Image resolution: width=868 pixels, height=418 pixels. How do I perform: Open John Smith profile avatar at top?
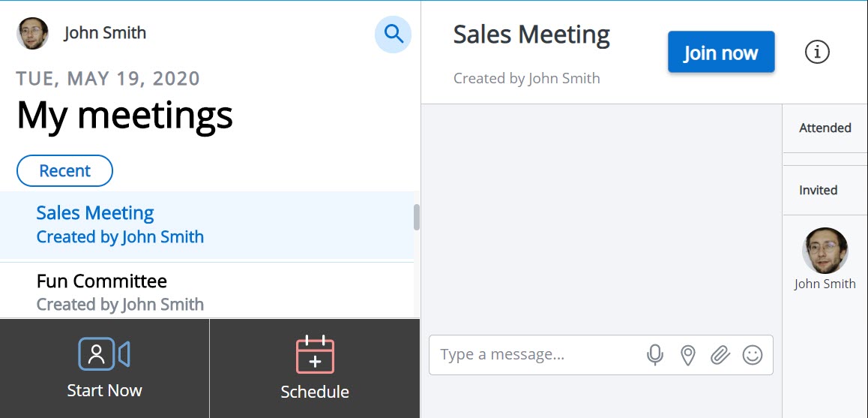coord(32,33)
